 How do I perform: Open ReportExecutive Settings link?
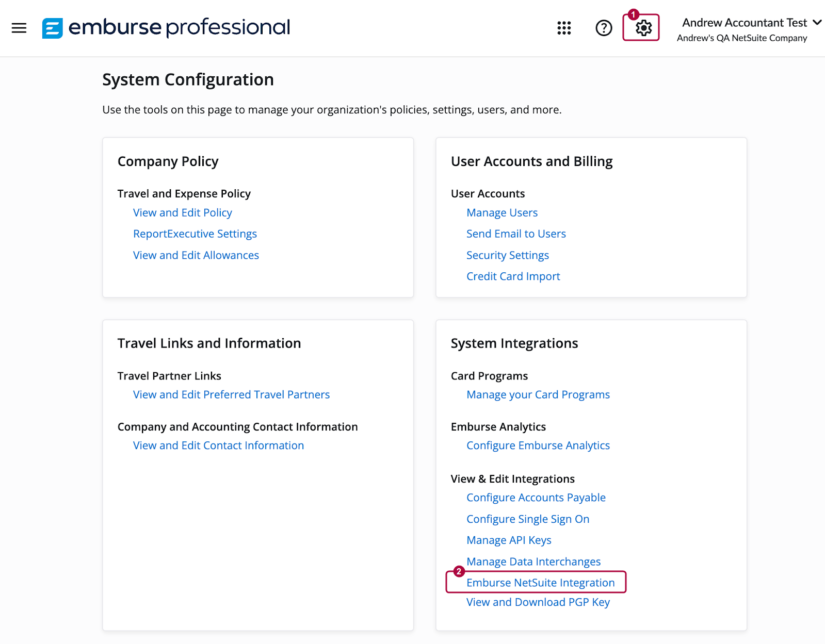click(195, 234)
